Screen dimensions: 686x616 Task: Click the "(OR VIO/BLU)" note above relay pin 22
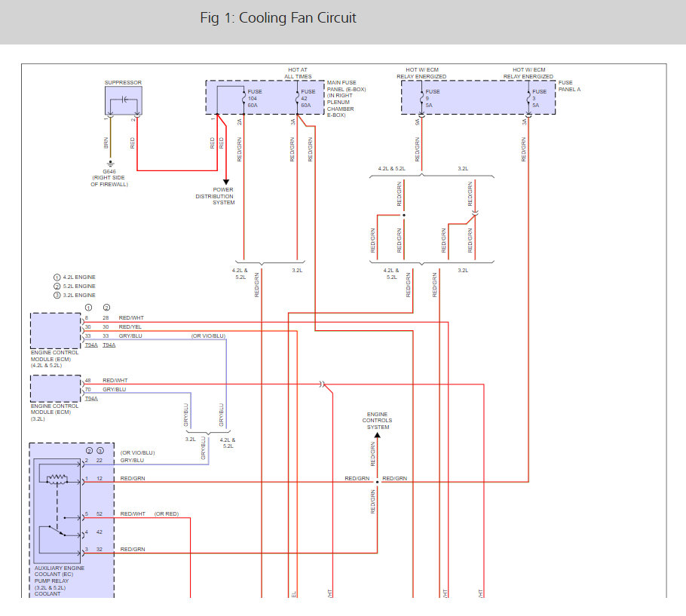pos(137,453)
